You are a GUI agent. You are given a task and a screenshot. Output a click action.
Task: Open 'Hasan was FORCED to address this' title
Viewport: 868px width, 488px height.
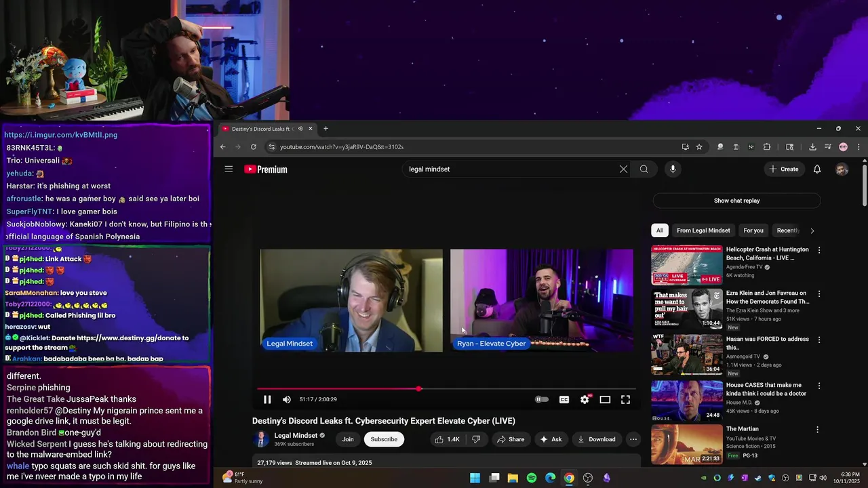(768, 343)
